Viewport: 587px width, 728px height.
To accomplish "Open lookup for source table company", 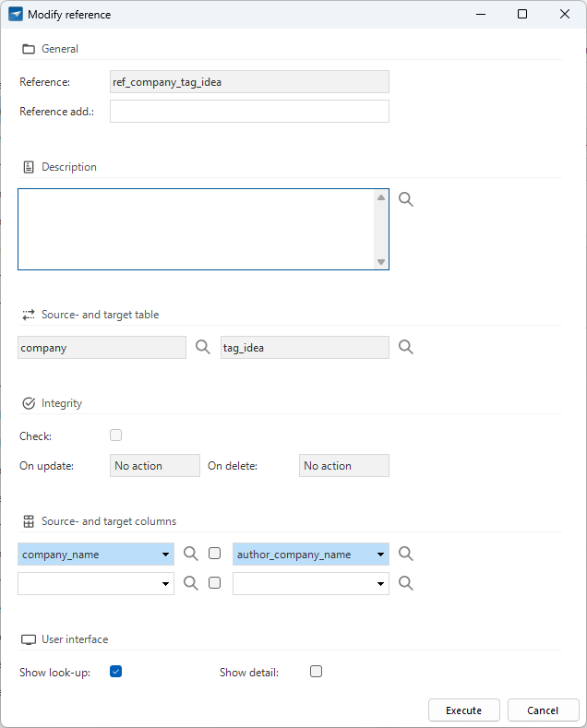I will [x=202, y=347].
